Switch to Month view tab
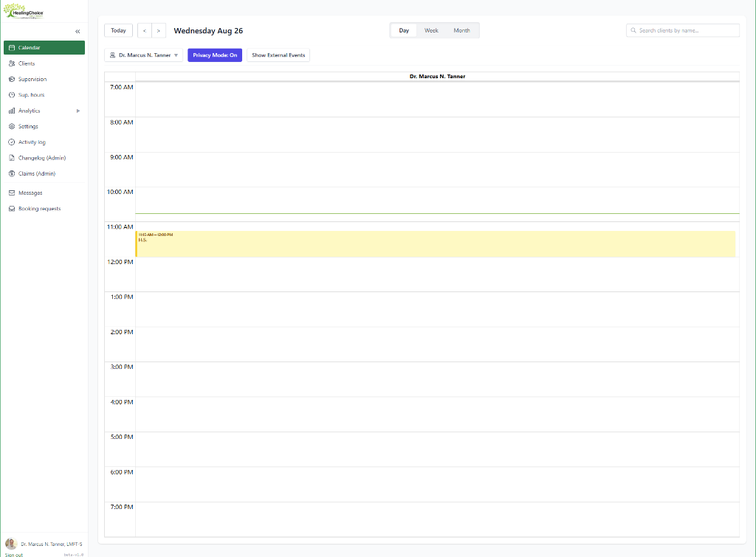 coord(461,30)
